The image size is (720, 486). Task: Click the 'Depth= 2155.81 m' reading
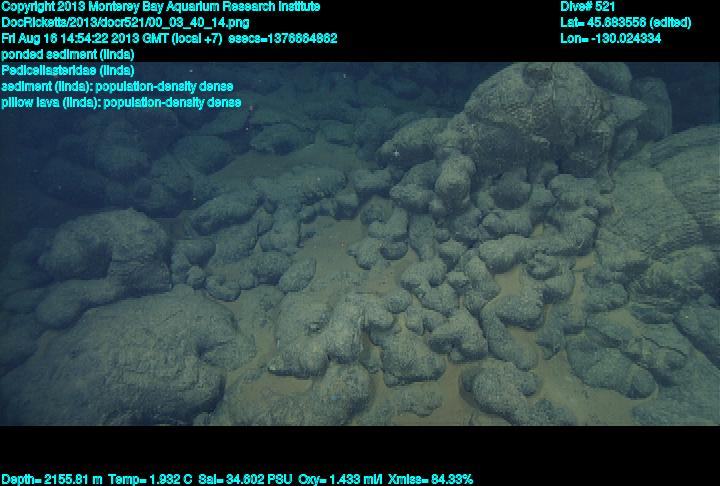(x=52, y=480)
